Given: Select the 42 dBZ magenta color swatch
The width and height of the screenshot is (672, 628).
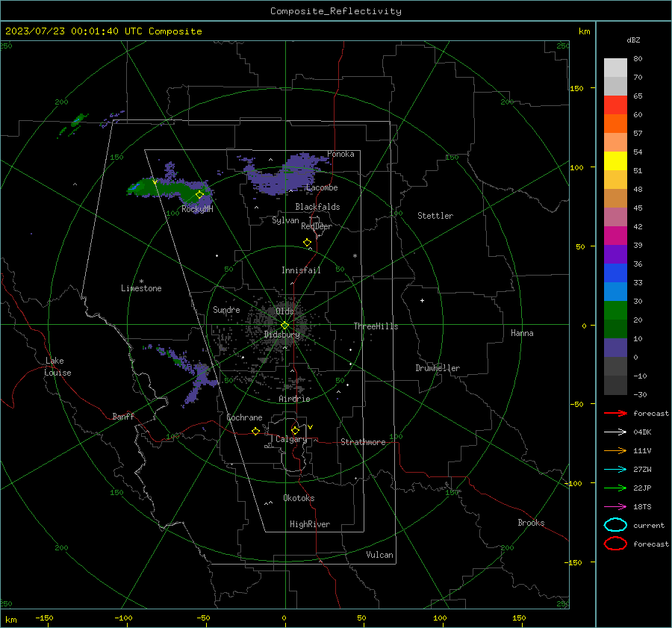Looking at the screenshot, I should point(615,236).
